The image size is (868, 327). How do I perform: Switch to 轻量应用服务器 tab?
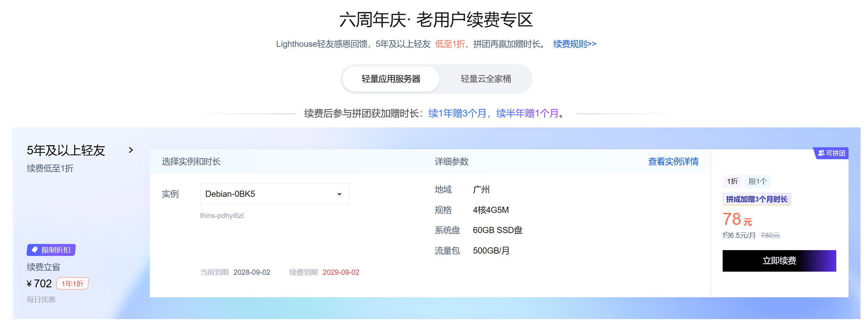391,79
